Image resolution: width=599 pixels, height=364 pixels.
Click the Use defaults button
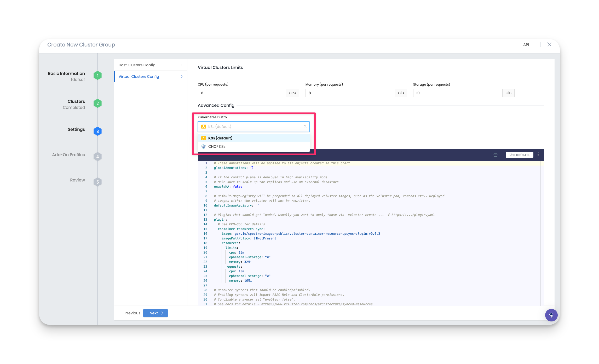click(519, 154)
